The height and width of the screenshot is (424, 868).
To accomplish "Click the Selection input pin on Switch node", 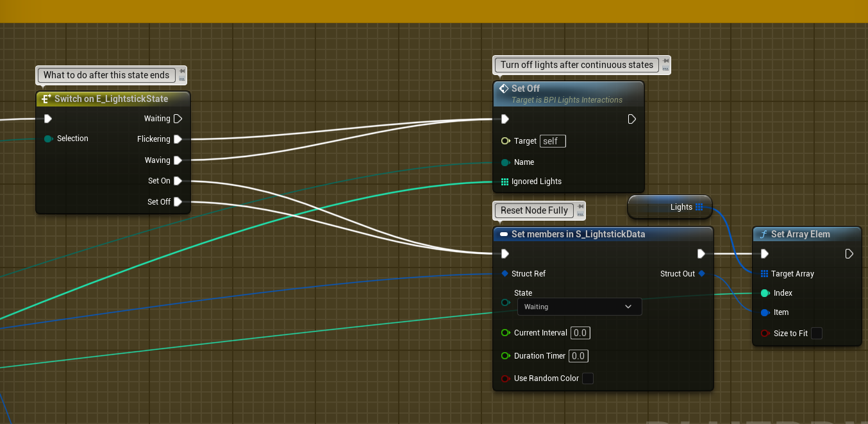I will [49, 139].
